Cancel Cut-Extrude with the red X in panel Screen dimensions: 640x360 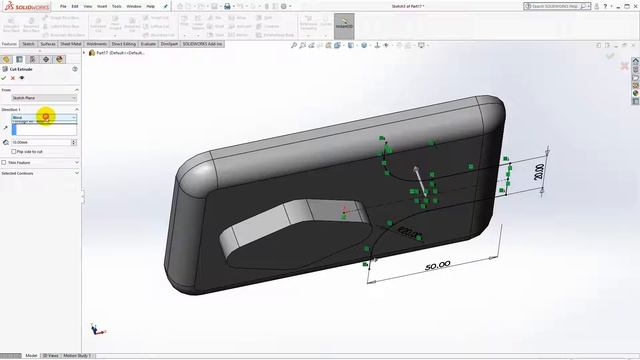tap(13, 78)
